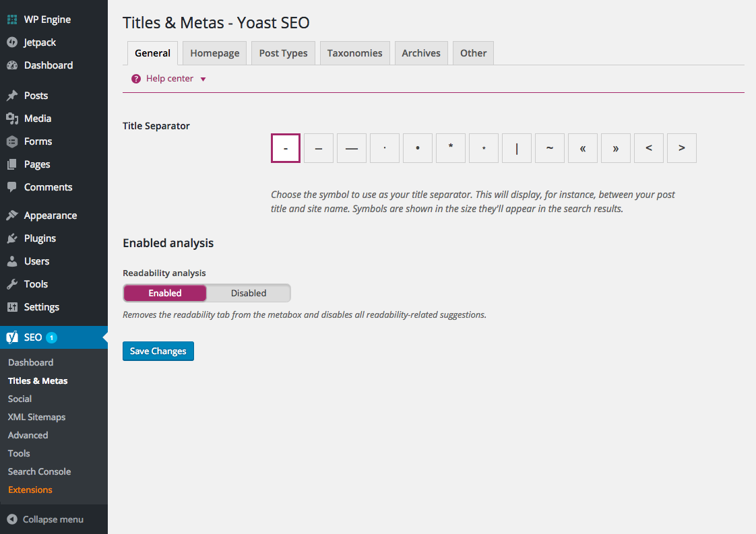Select the vertical pipe title separator
Viewport: 756px width, 534px height.
pyautogui.click(x=517, y=148)
